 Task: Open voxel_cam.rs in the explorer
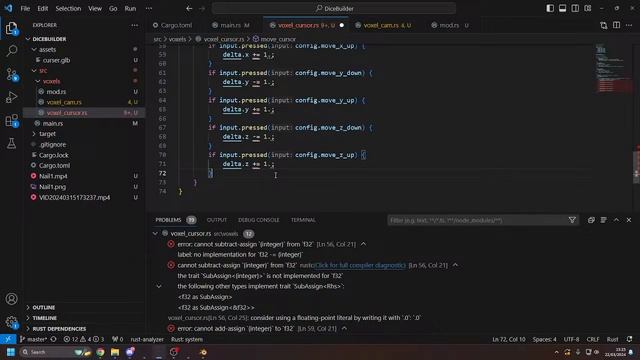click(x=64, y=102)
